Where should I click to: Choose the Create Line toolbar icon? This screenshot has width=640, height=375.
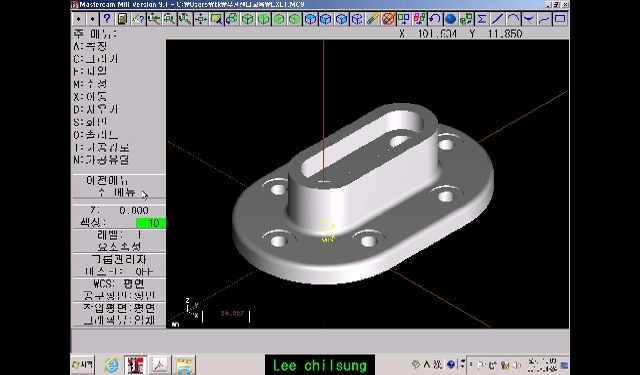point(497,19)
